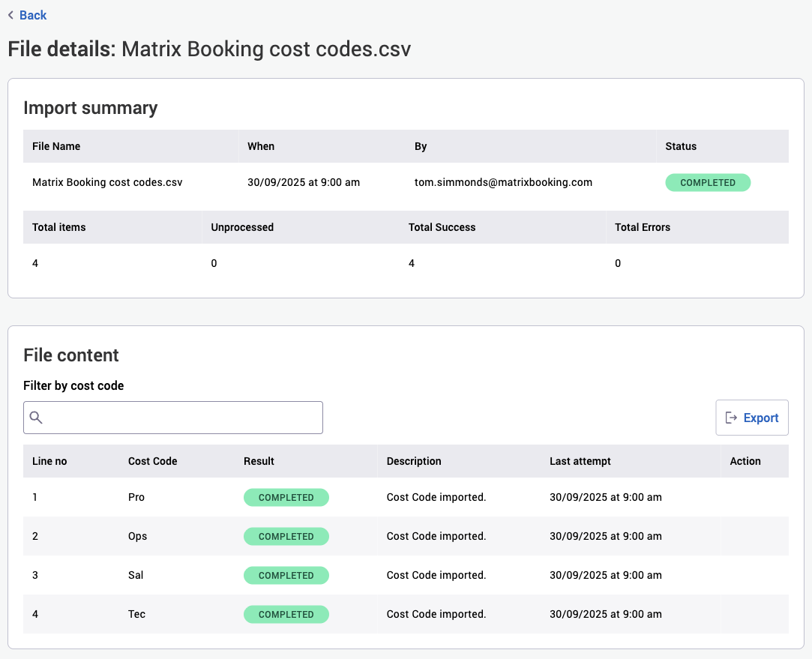Click the Matrix Booking cost codes.csv file name cell
Screen dimensions: 812x659
[x=107, y=182]
